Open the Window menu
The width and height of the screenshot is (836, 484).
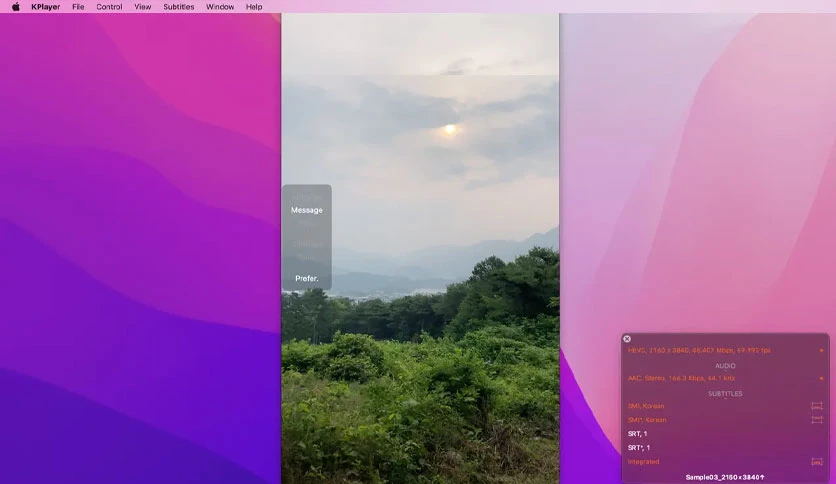coord(220,7)
